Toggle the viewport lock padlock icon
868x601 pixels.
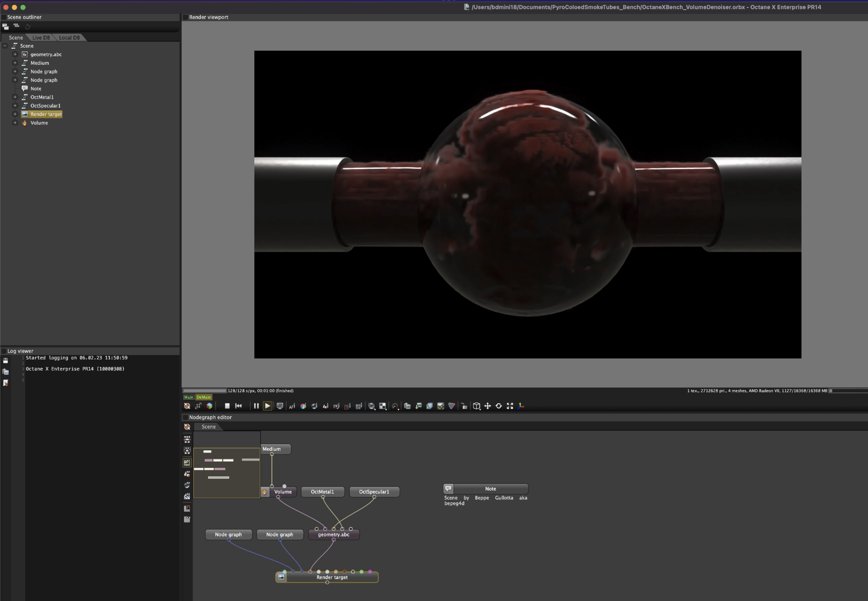[x=464, y=406]
